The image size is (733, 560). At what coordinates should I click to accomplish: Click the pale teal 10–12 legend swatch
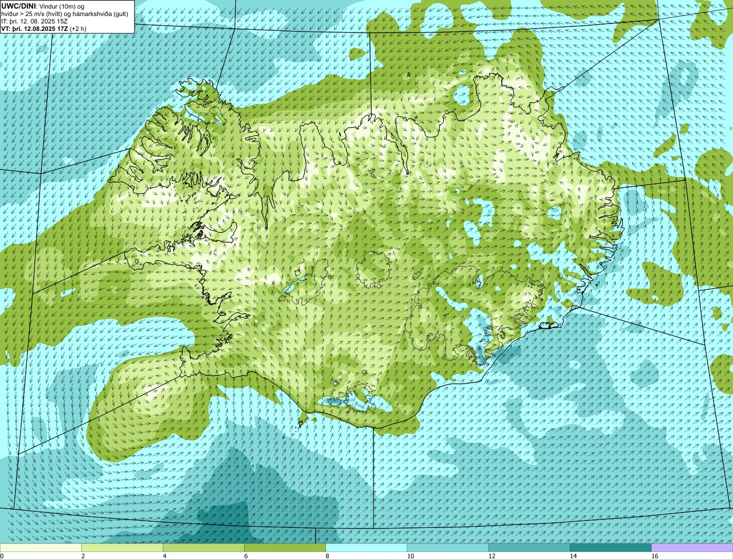pyautogui.click(x=448, y=547)
